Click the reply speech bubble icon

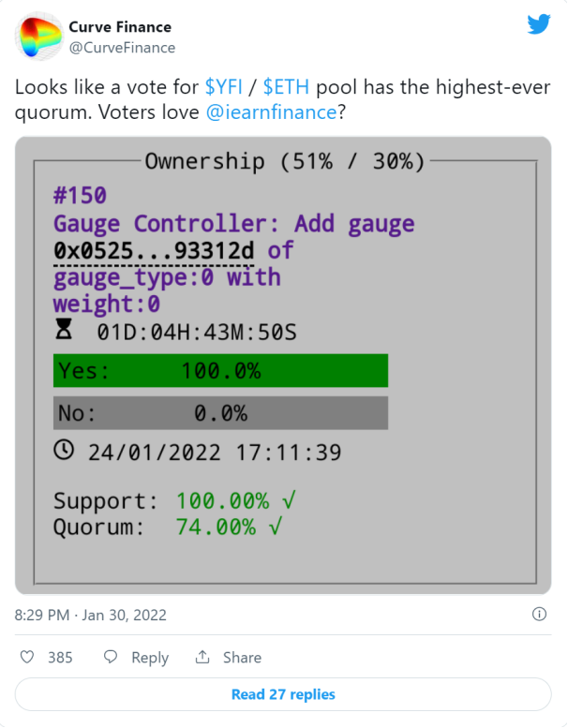pyautogui.click(x=111, y=657)
